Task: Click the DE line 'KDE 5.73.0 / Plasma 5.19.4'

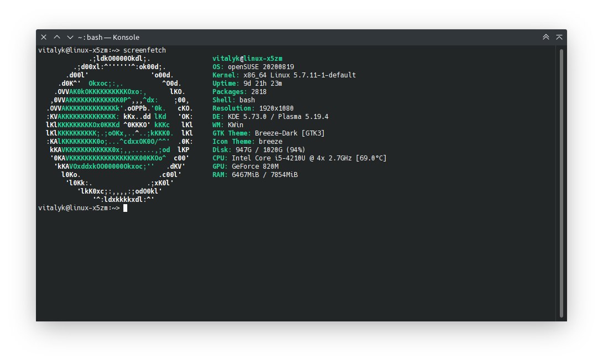Action: tap(278, 117)
